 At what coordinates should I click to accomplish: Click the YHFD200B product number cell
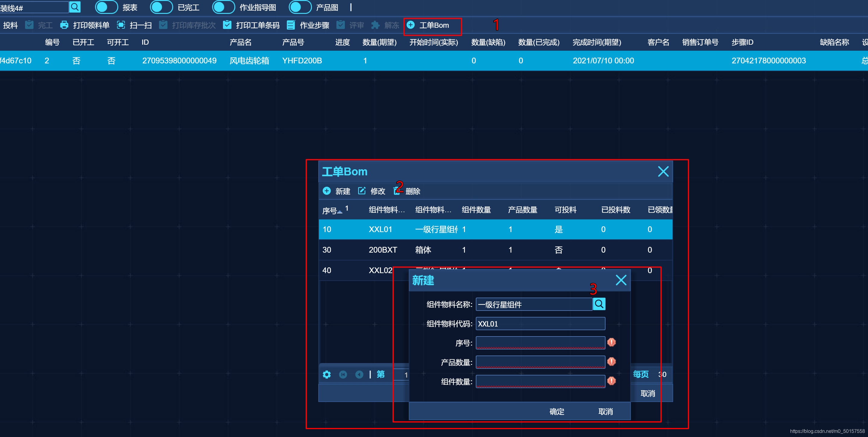[x=302, y=61]
